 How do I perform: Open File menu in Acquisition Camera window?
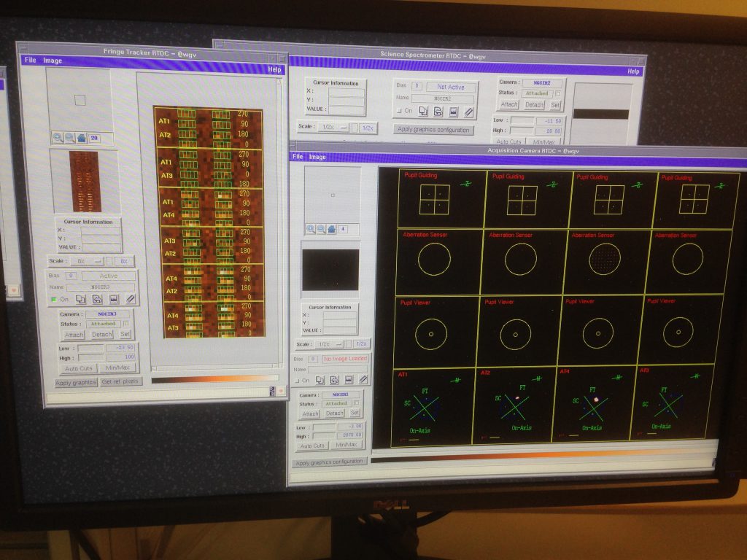click(x=298, y=156)
